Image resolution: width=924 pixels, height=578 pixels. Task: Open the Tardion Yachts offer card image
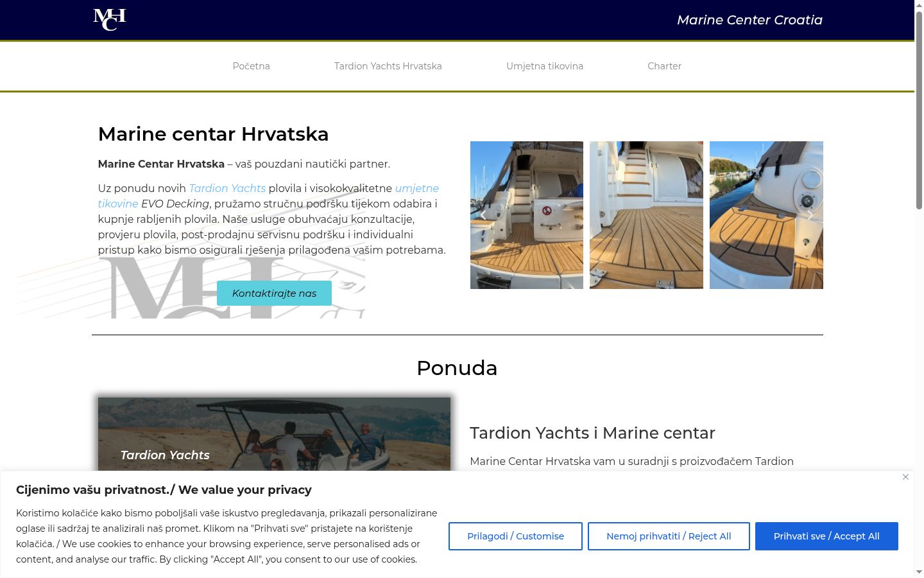tap(274, 434)
